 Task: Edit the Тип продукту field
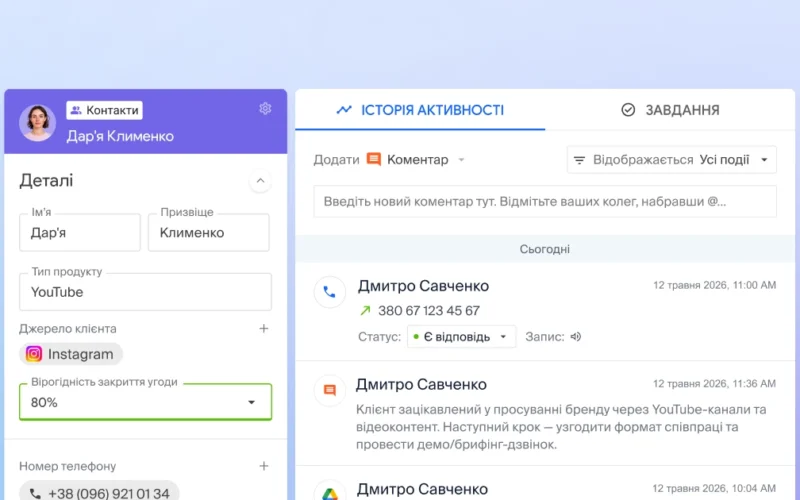[145, 292]
